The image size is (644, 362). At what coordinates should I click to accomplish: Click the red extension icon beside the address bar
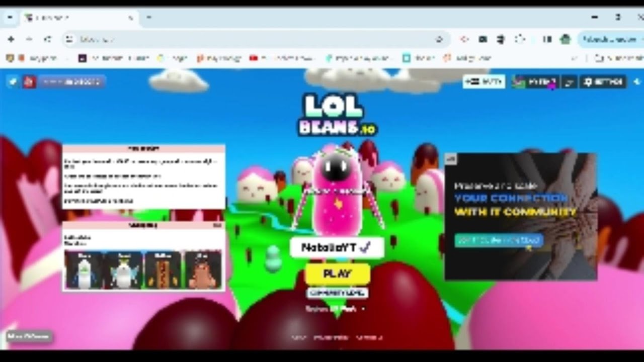464,39
